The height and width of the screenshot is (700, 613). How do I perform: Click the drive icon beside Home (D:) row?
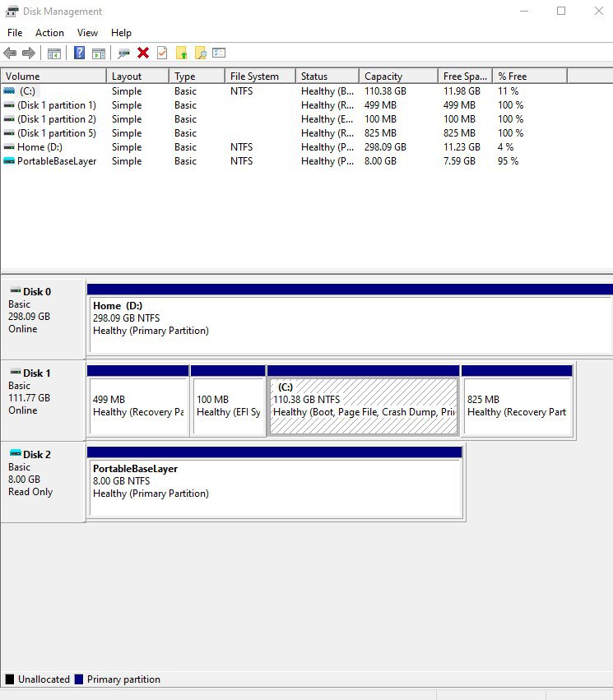(9, 147)
